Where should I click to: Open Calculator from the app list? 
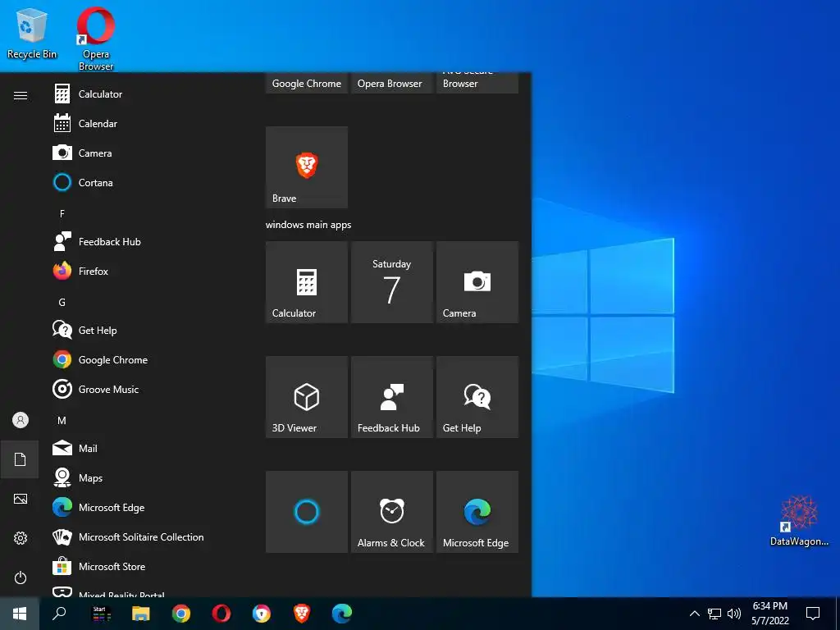pos(150,94)
